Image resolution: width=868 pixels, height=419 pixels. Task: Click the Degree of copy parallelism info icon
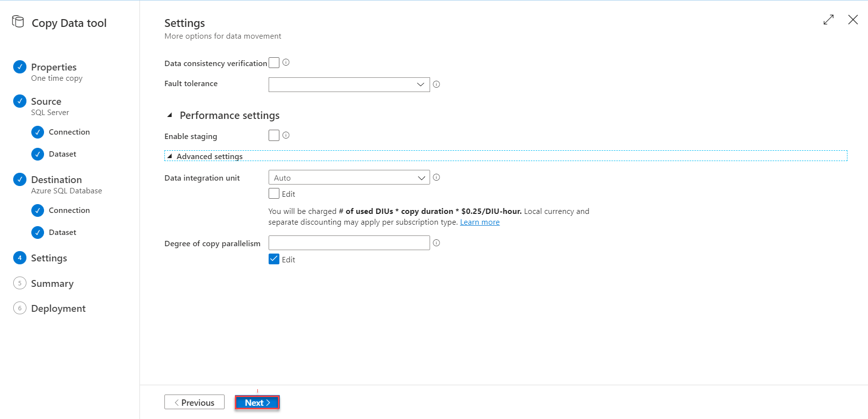pyautogui.click(x=436, y=243)
